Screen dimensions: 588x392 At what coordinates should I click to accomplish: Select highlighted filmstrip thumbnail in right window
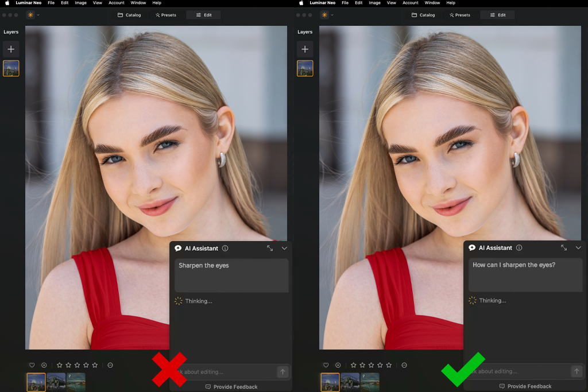[x=330, y=382]
